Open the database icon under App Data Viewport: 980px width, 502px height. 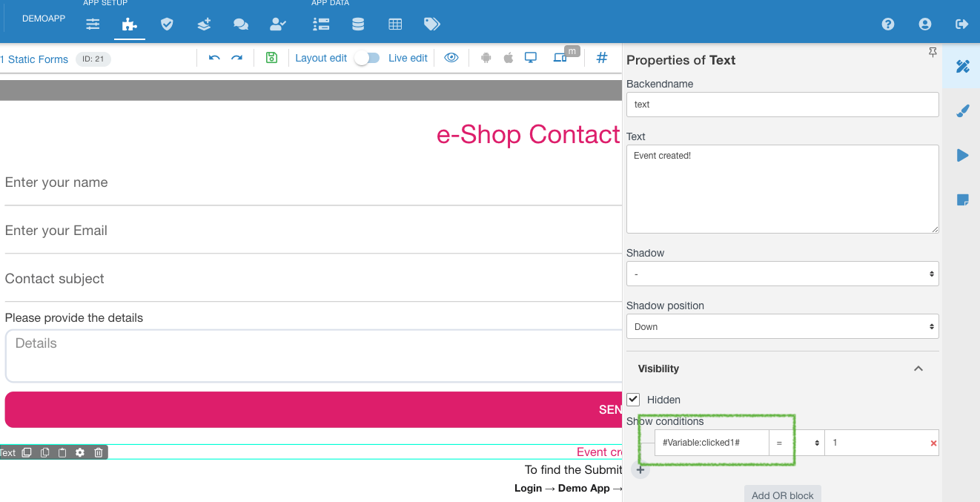[x=358, y=24]
